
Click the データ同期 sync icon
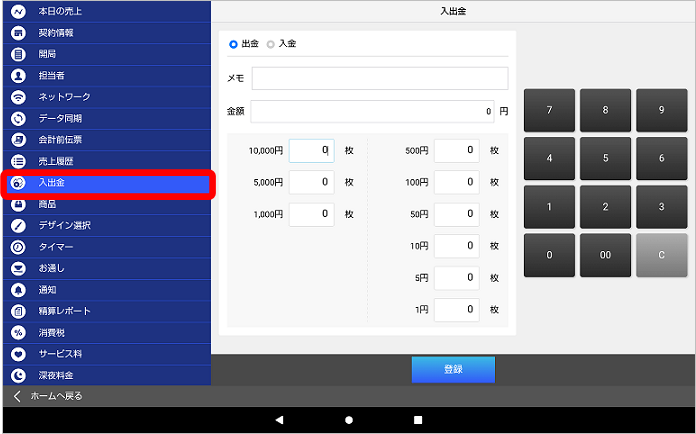(x=18, y=118)
